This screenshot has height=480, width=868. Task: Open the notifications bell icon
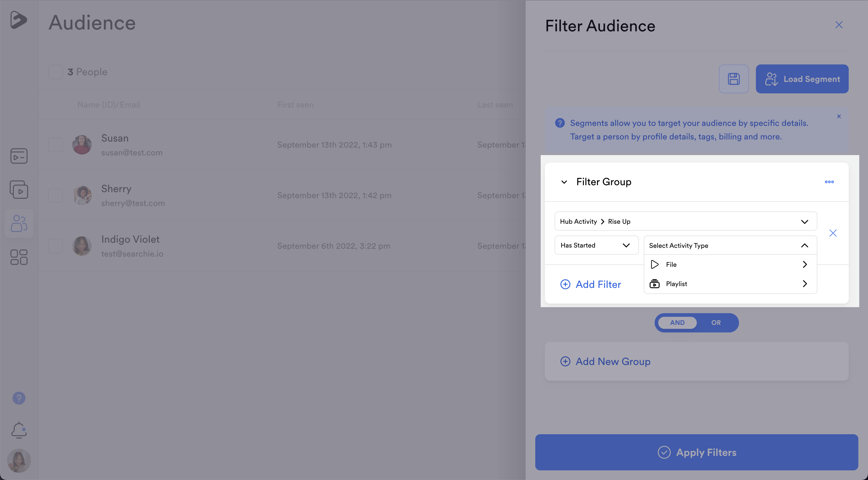[19, 430]
